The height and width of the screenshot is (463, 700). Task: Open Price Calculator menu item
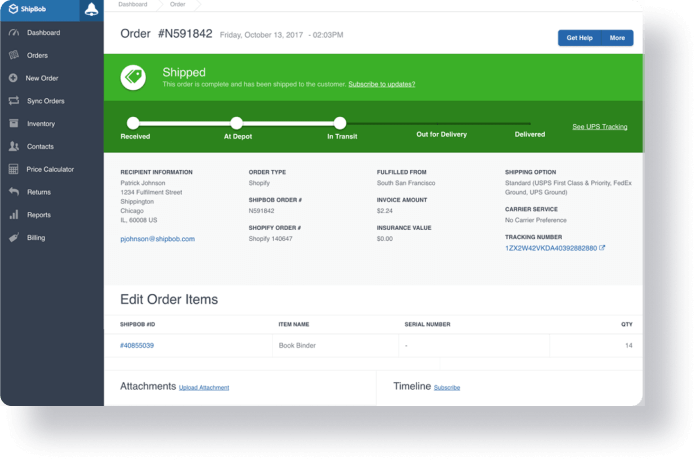click(50, 169)
